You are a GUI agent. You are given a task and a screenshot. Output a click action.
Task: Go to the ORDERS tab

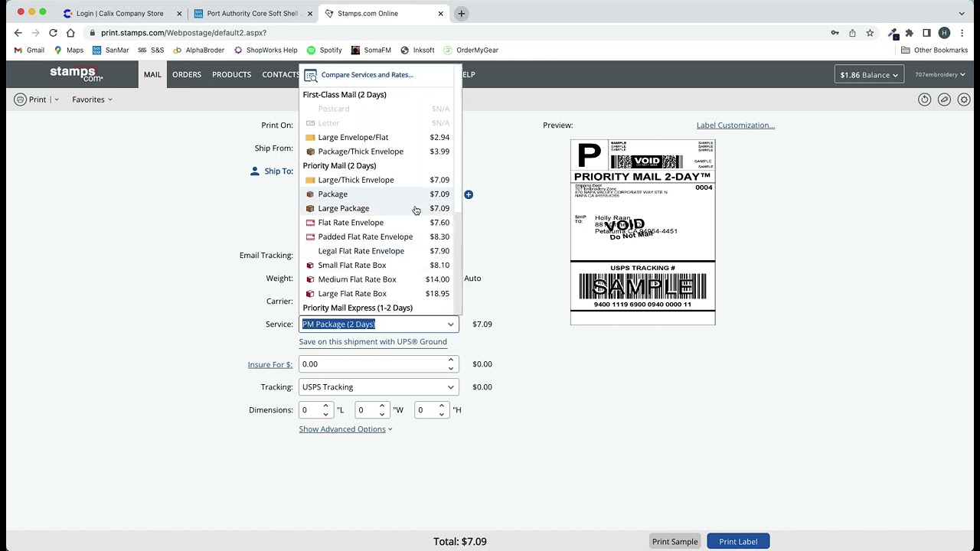pyautogui.click(x=187, y=75)
